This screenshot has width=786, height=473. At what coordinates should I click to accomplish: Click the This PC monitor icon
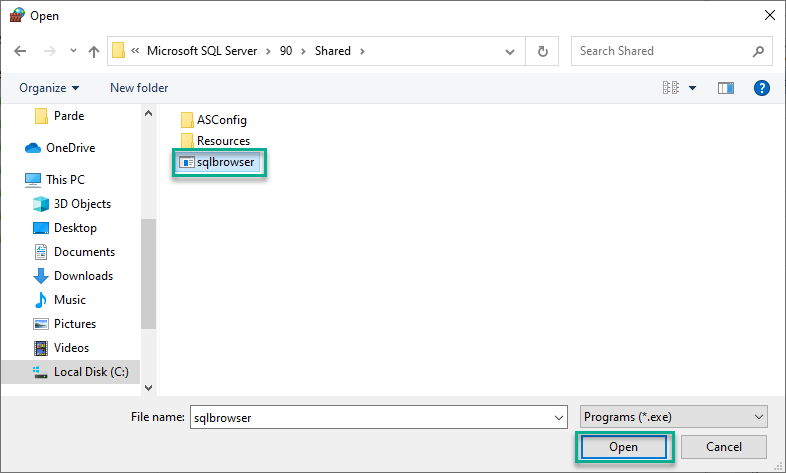pyautogui.click(x=33, y=180)
